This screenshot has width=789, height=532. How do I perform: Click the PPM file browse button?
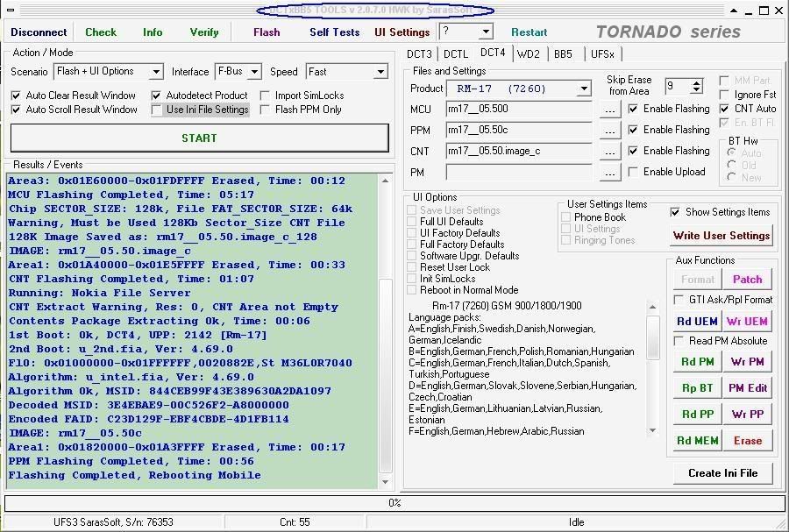609,131
